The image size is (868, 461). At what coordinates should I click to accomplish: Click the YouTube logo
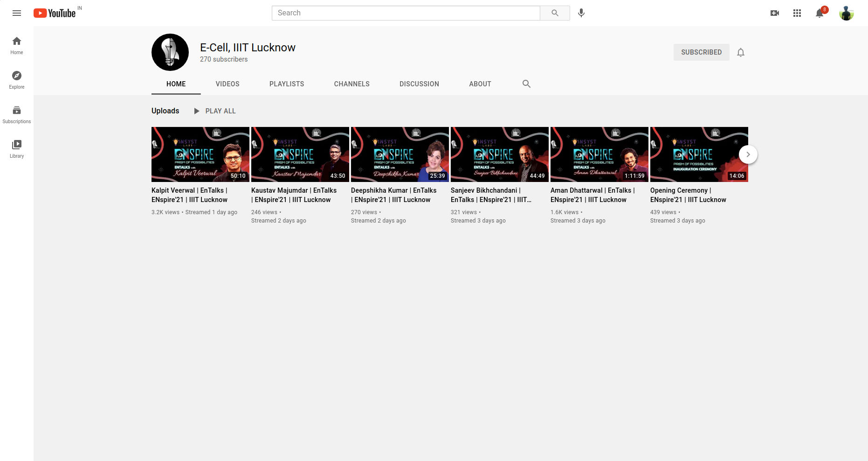tap(55, 13)
